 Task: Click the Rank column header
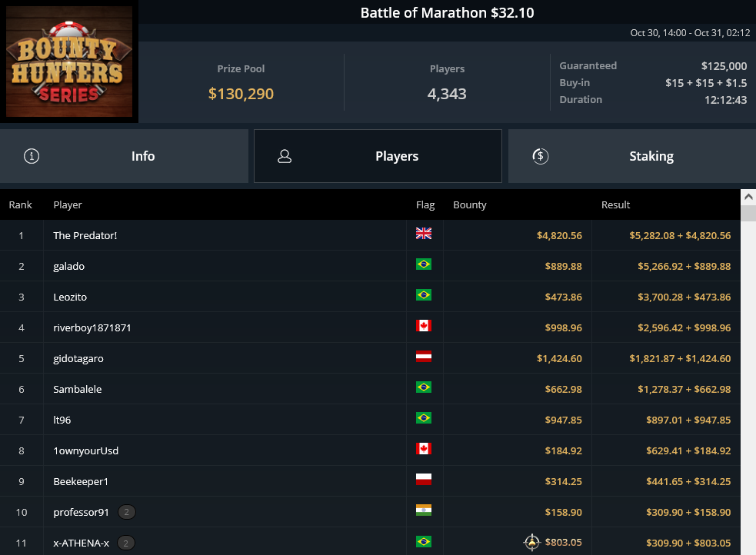tap(20, 204)
